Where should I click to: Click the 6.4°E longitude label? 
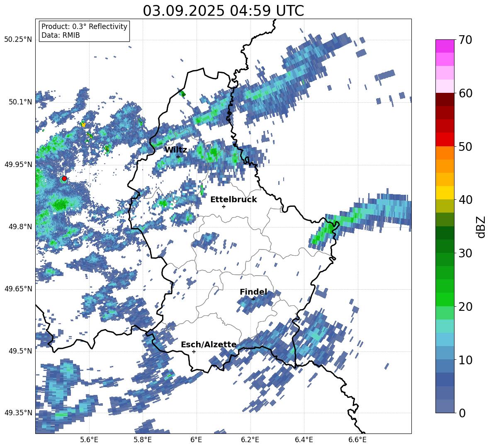304,440
